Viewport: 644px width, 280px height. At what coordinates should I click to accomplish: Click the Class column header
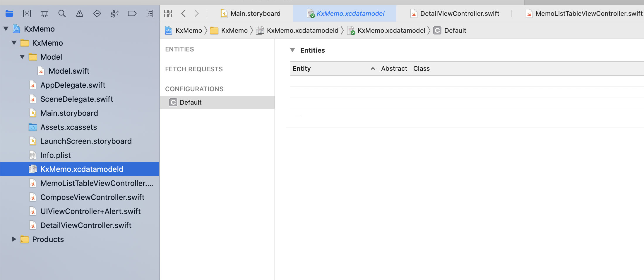pyautogui.click(x=422, y=69)
